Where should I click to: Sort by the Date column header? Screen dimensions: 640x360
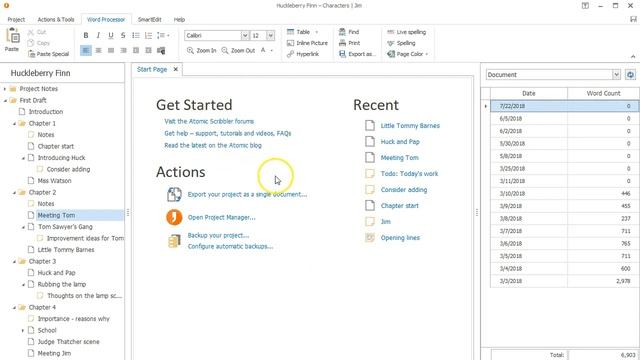[529, 93]
